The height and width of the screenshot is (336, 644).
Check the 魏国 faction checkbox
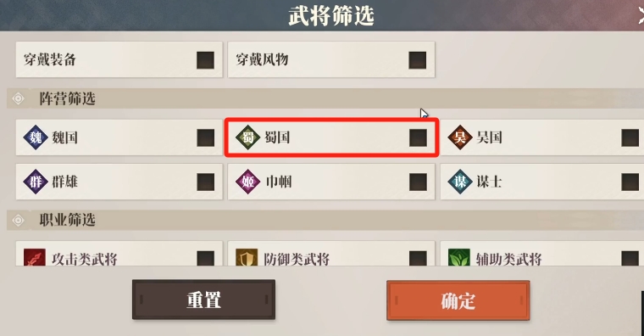[x=205, y=137]
